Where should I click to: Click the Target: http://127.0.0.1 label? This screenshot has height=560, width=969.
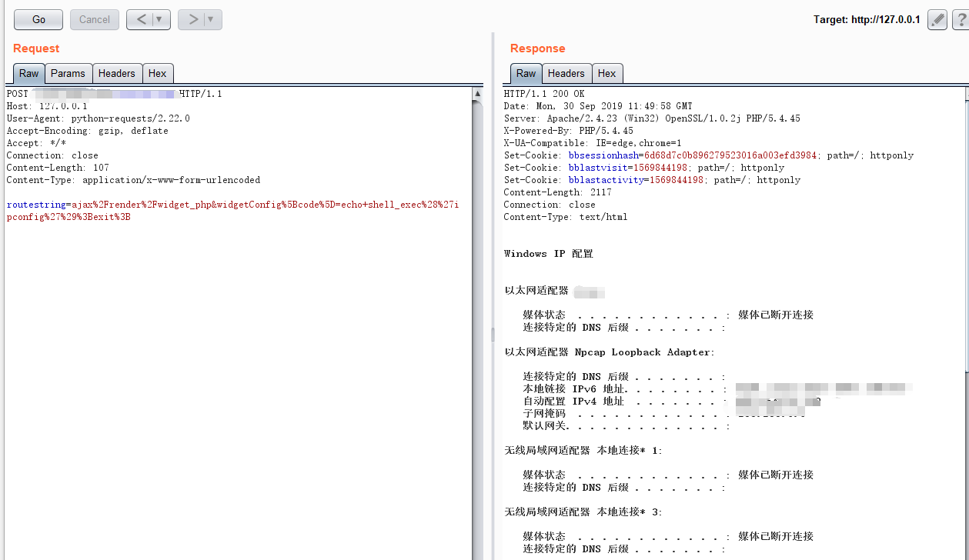coord(867,20)
